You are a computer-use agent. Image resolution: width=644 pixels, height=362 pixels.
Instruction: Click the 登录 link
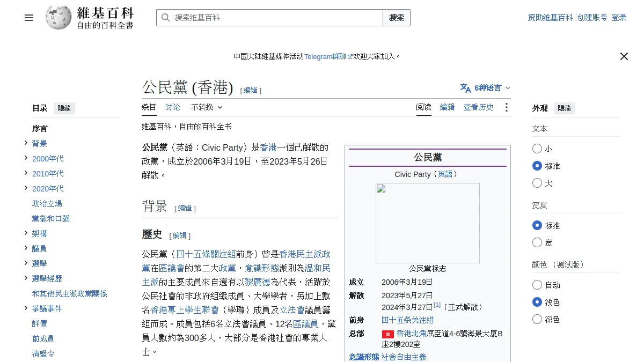click(619, 18)
